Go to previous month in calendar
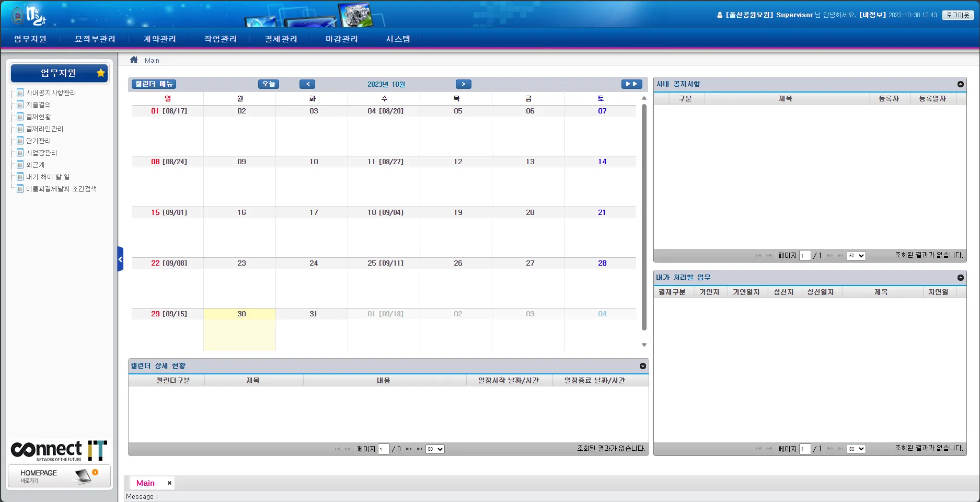This screenshot has width=980, height=502. (307, 84)
